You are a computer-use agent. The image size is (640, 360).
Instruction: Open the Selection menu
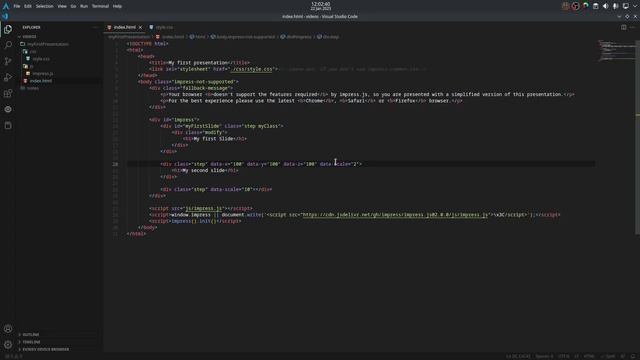click(44, 6)
